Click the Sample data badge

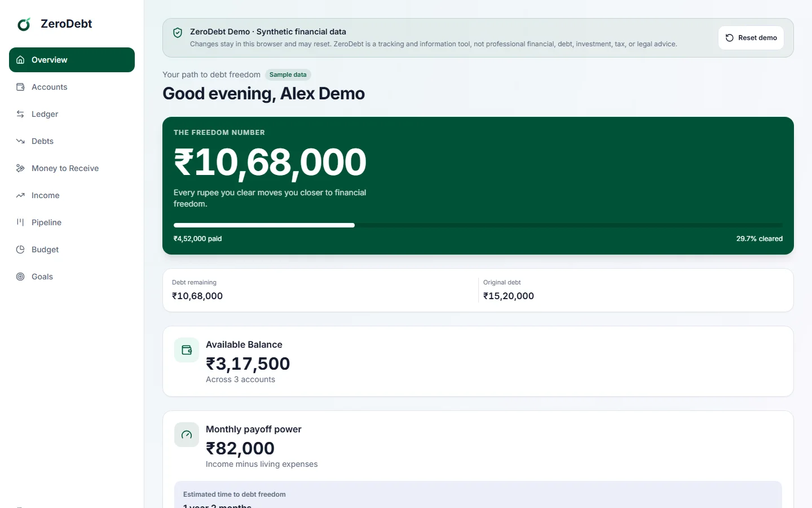288,75
